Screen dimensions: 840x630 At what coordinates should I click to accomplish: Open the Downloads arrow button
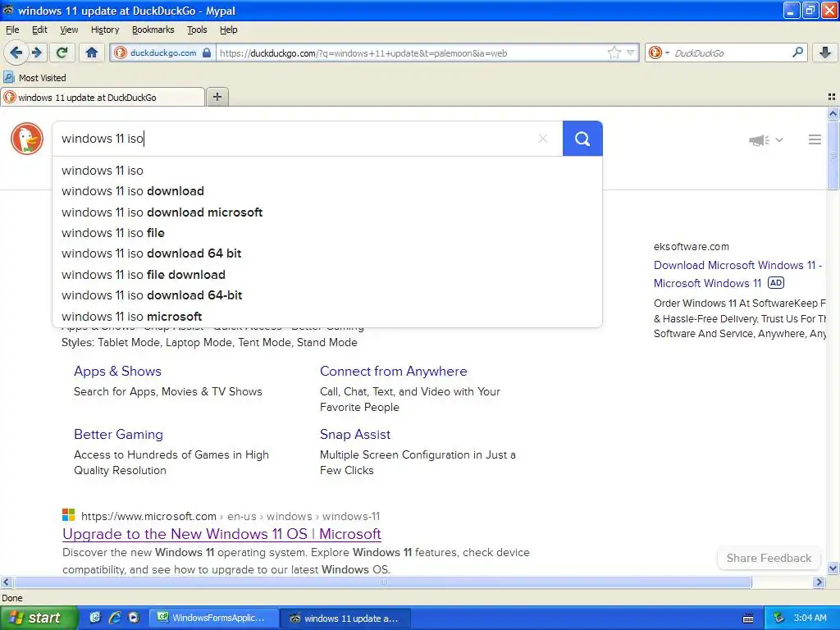click(x=825, y=52)
